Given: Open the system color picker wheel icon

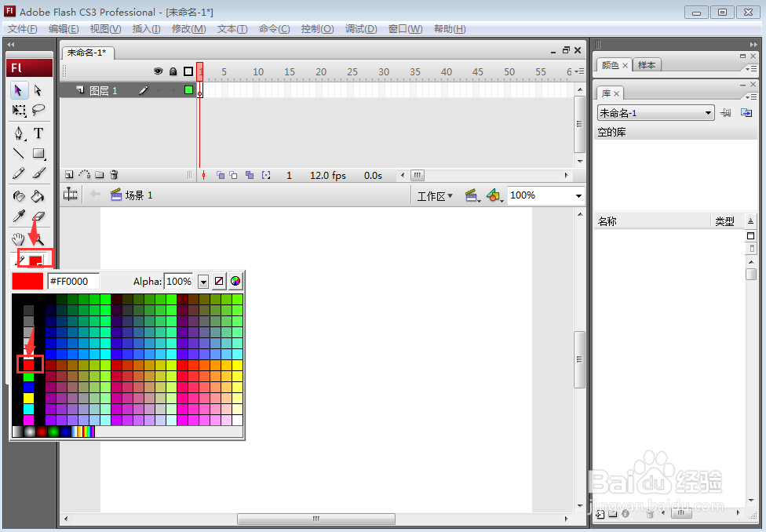Looking at the screenshot, I should coord(235,281).
